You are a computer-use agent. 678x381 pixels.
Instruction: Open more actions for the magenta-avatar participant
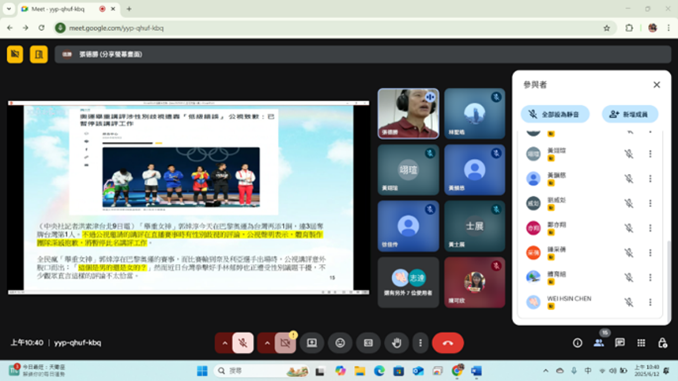tap(650, 228)
